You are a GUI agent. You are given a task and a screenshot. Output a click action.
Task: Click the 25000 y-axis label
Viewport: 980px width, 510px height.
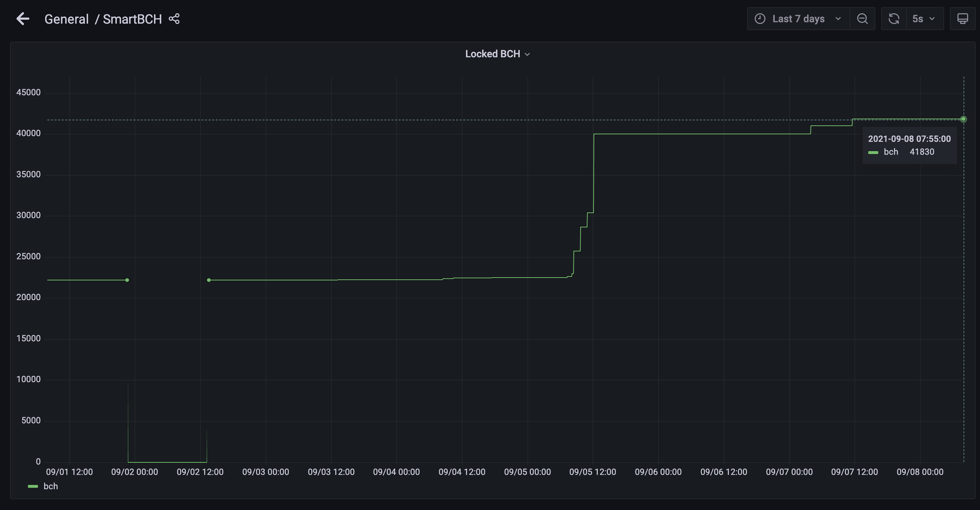coord(29,256)
